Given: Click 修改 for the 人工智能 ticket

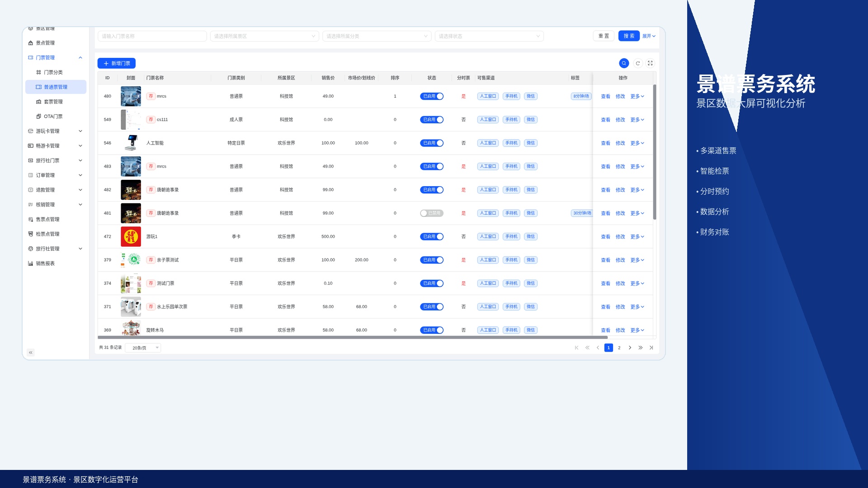Looking at the screenshot, I should click(620, 143).
